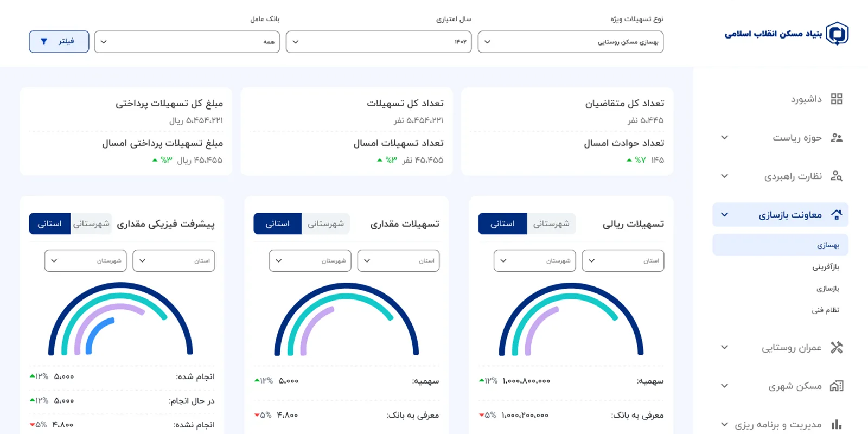Click the نظارت راهبردی person-search icon
The height and width of the screenshot is (434, 868).
coord(837,176)
